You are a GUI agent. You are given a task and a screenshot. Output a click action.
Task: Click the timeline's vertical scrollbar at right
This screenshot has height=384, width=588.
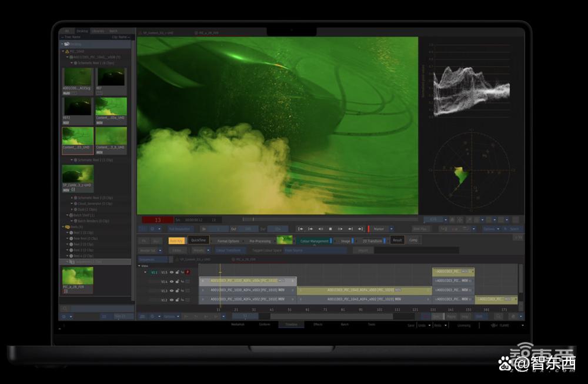coord(520,279)
